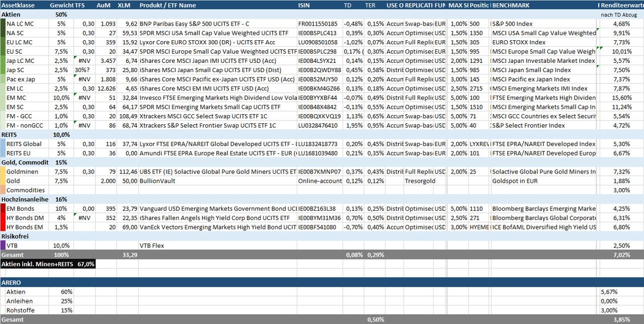Screen dimensions: 644x324
Task: Select the ISIN column header
Action: click(304, 5)
